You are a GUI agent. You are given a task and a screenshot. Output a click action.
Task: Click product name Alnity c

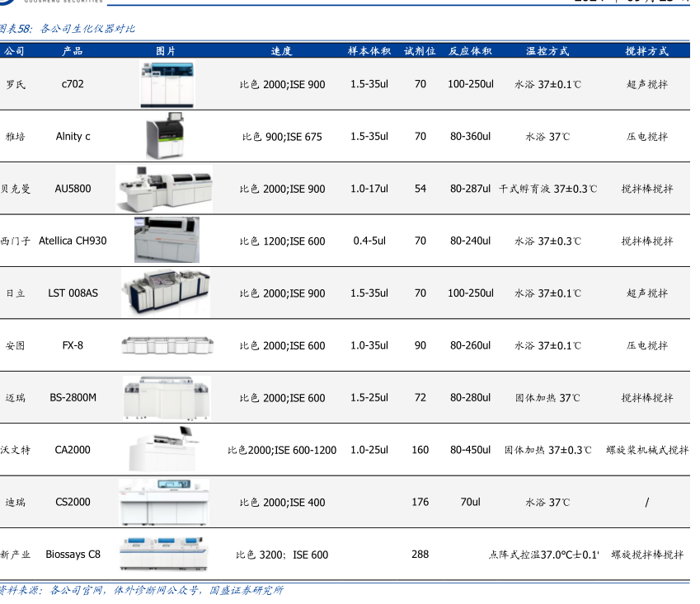pyautogui.click(x=73, y=136)
